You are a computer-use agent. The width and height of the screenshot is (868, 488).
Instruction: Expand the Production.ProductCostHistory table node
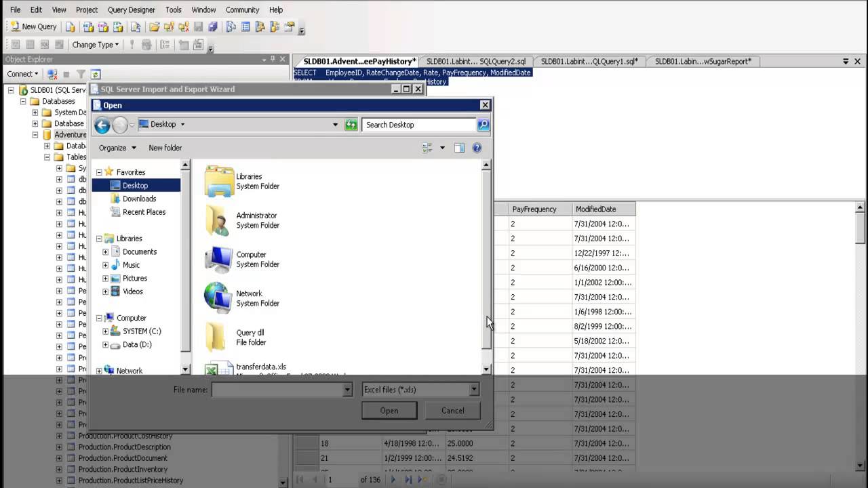point(59,436)
